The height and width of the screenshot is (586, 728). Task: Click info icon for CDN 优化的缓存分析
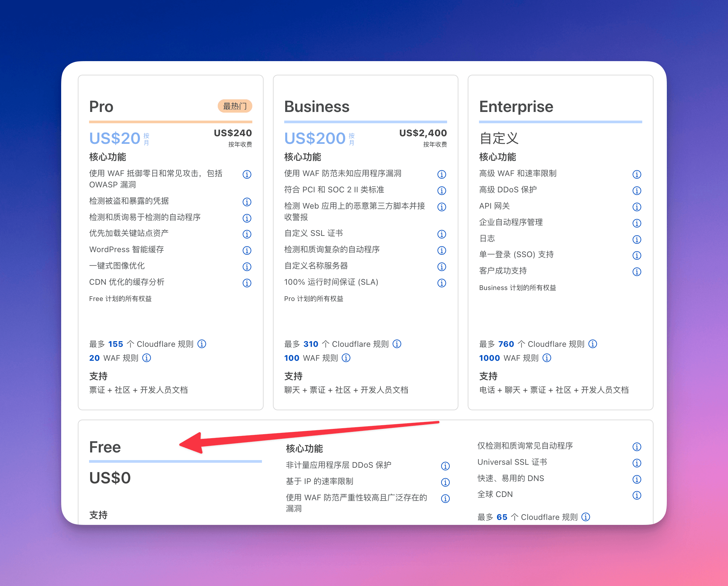point(247,283)
